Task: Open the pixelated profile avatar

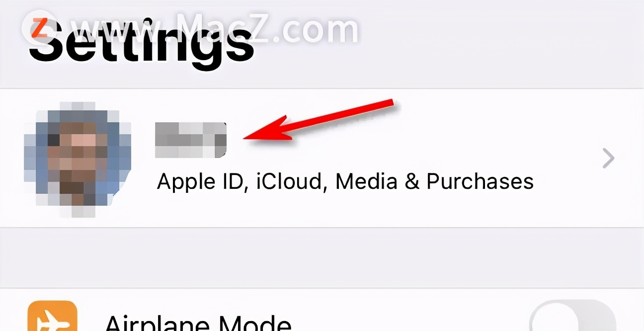Action: [77, 159]
